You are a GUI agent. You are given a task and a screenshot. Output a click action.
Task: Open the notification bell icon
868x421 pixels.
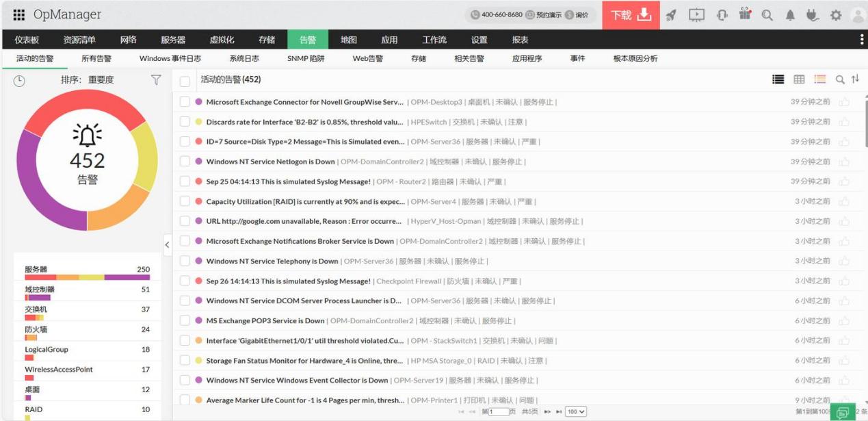click(x=790, y=15)
